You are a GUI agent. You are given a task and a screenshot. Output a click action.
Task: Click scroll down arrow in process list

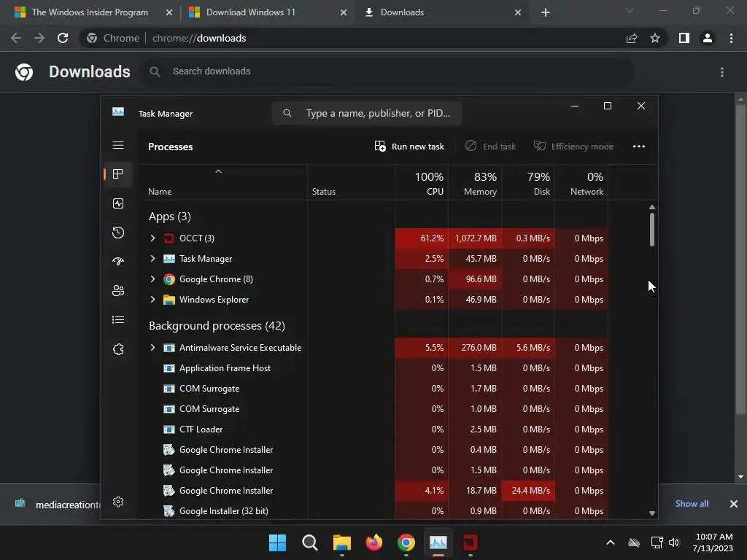(x=651, y=513)
